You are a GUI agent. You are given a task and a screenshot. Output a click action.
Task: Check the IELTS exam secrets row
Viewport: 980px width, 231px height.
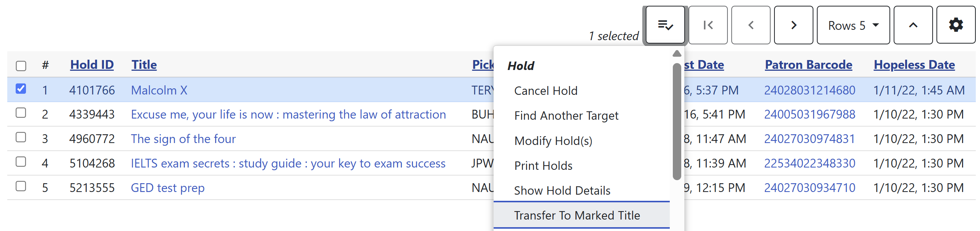[x=21, y=162]
